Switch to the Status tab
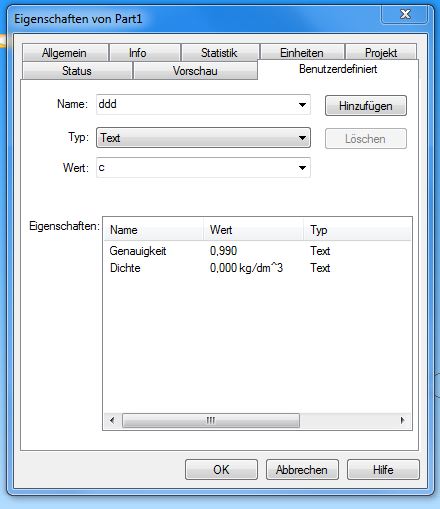 pyautogui.click(x=77, y=71)
